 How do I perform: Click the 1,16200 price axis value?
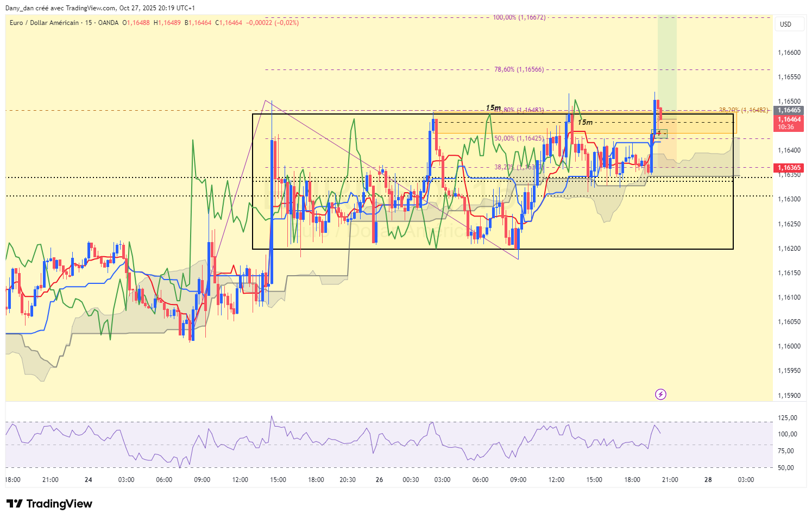(789, 249)
